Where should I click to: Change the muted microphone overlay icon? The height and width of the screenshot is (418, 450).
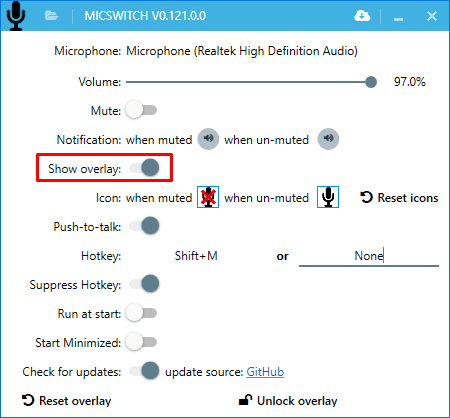(x=208, y=197)
